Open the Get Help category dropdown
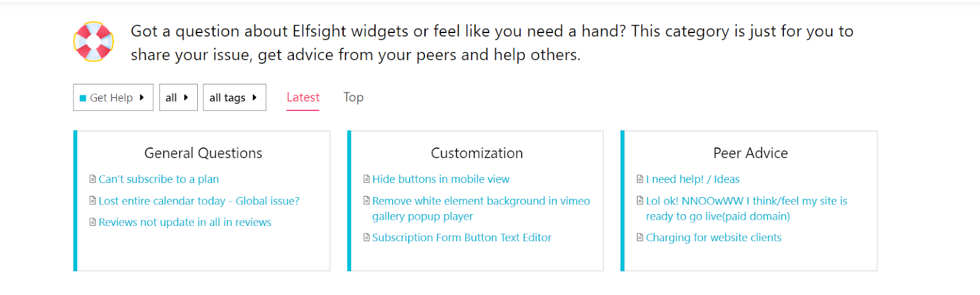Viewport: 980px width, 295px height. point(113,97)
